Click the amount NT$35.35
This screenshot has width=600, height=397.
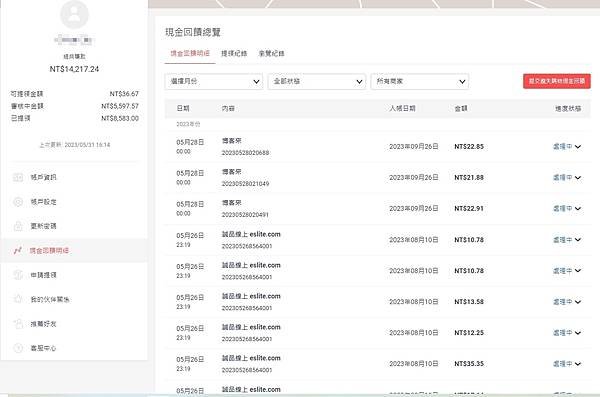(x=469, y=364)
